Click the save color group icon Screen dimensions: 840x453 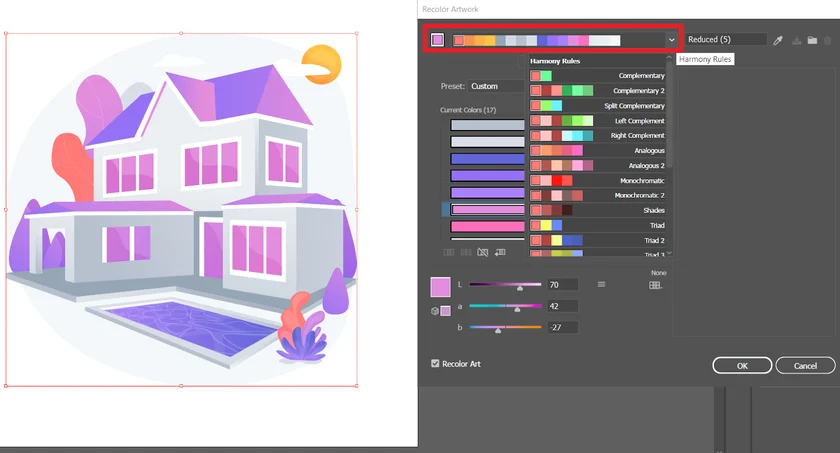point(797,40)
